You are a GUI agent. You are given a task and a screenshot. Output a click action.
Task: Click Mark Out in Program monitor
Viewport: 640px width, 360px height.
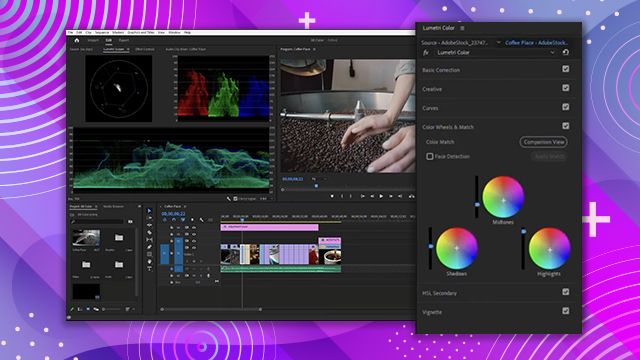(x=351, y=196)
